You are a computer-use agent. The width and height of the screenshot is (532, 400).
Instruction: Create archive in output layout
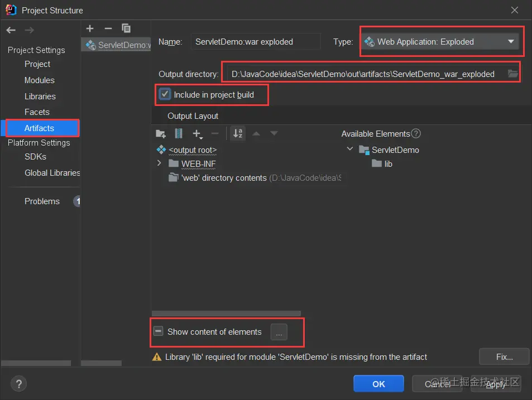[179, 133]
